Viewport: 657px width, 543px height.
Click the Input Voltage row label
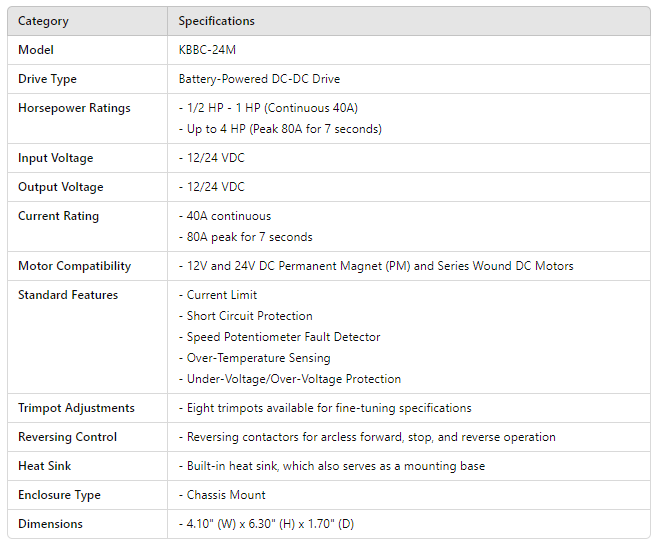click(55, 158)
